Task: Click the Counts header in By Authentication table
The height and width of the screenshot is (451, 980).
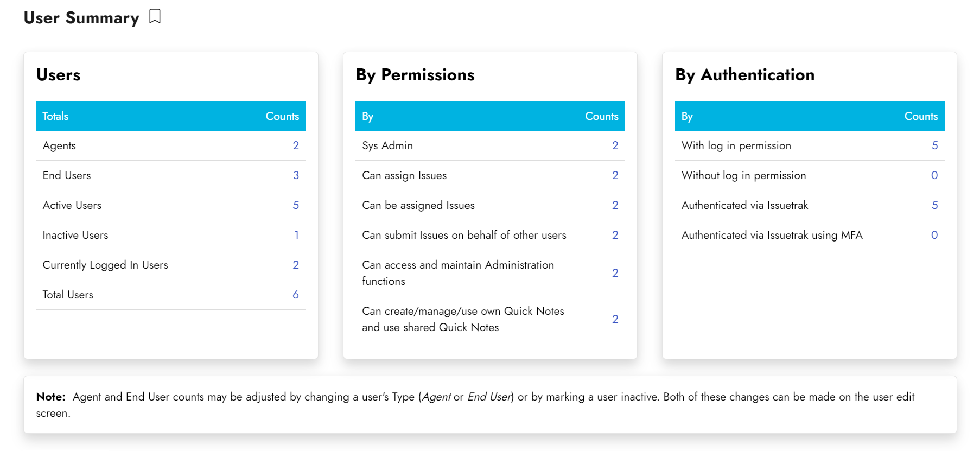Action: coord(921,116)
